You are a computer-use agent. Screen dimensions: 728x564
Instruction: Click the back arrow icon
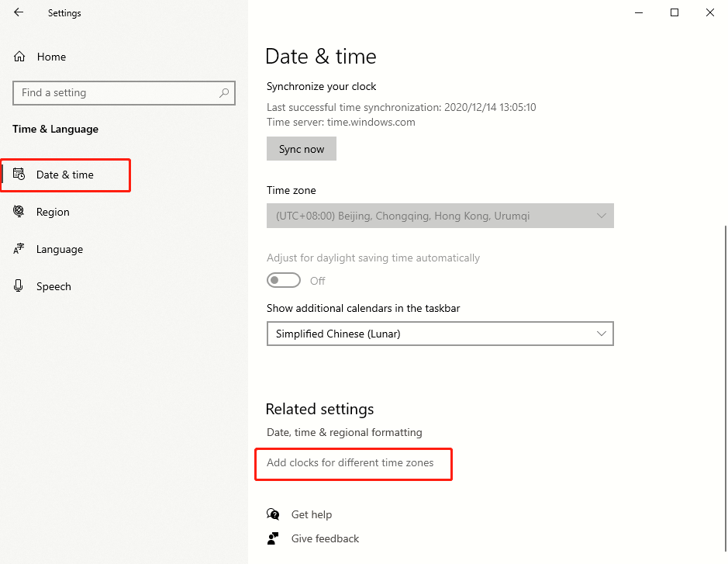pos(19,12)
